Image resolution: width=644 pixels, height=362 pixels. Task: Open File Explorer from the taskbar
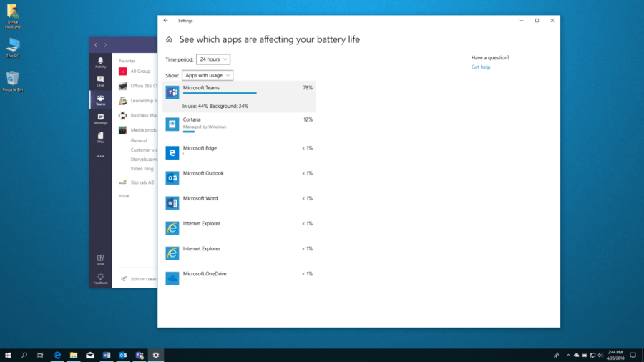tap(74, 356)
